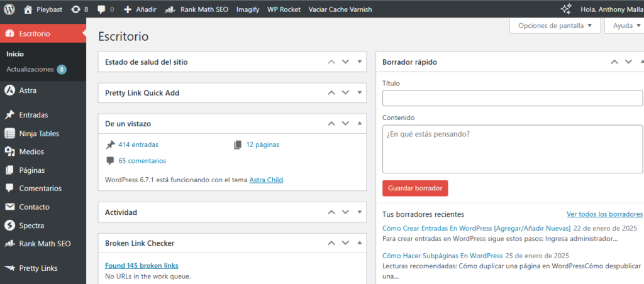Click the 'Tus borradores recientes' heading
Screen dimensions: 644x284
click(x=423, y=214)
